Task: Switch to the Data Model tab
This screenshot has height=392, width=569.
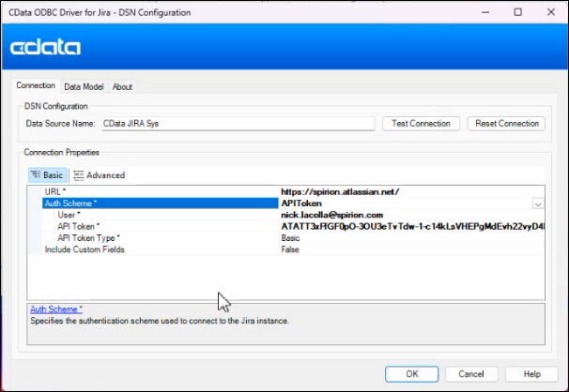Action: point(84,87)
